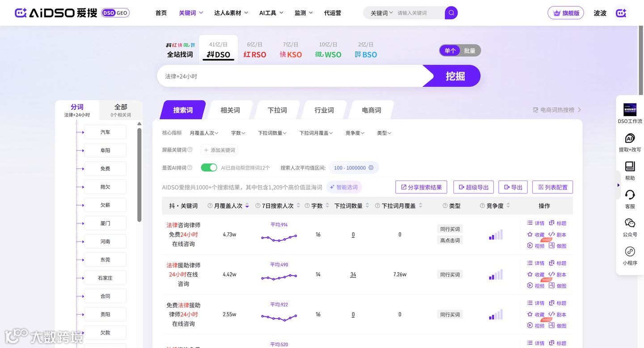
Task: Open the 列表配置 settings button
Action: click(552, 187)
